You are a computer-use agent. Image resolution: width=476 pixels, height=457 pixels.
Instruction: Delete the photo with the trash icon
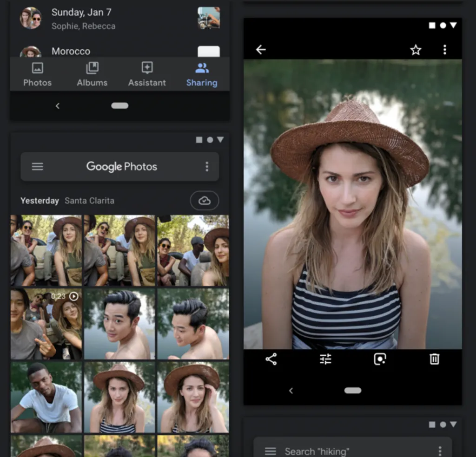coord(434,359)
